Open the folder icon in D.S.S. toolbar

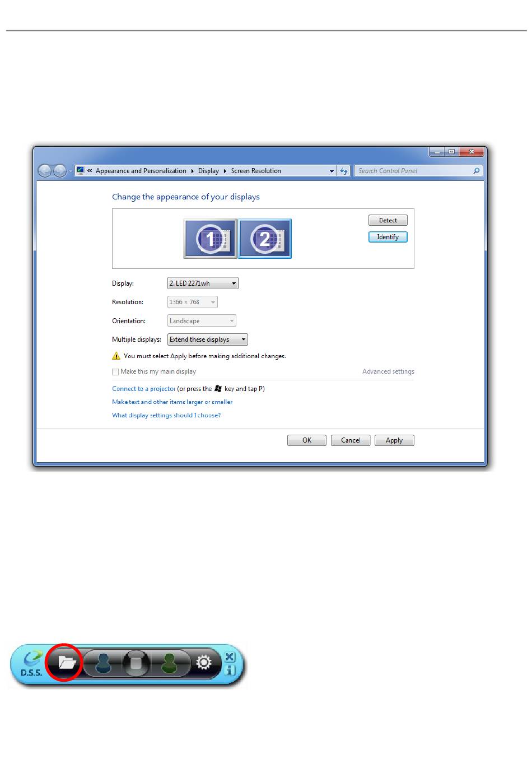coord(67,663)
